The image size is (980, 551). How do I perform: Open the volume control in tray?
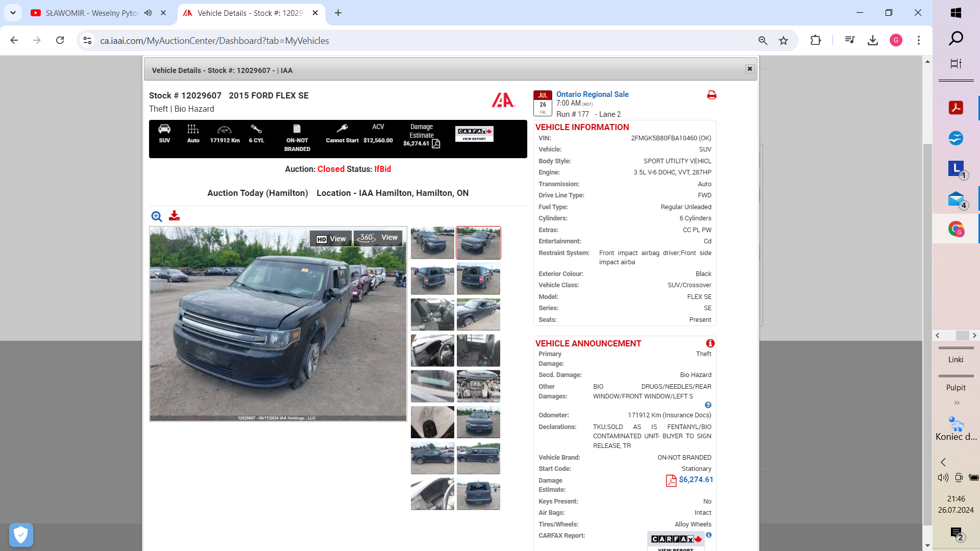coord(943,478)
